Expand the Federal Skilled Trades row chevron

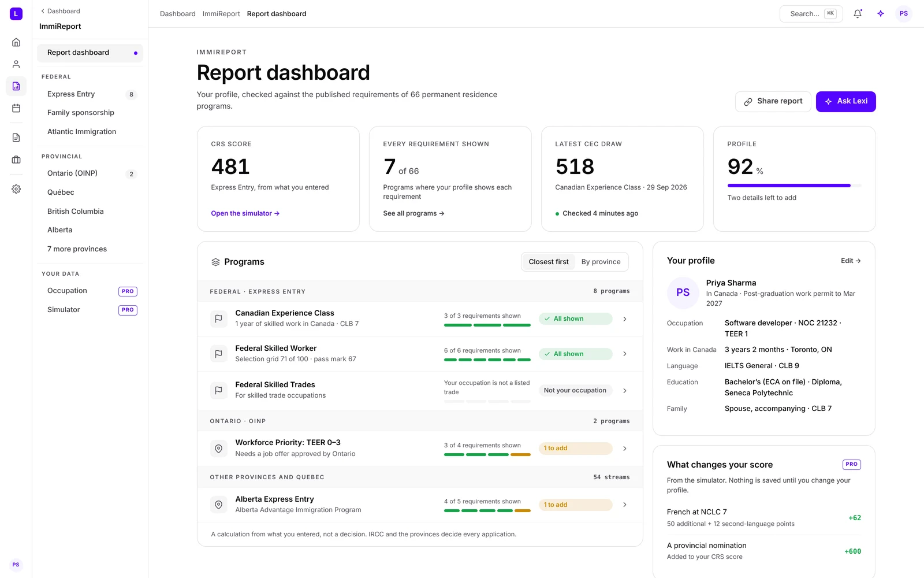coord(625,391)
